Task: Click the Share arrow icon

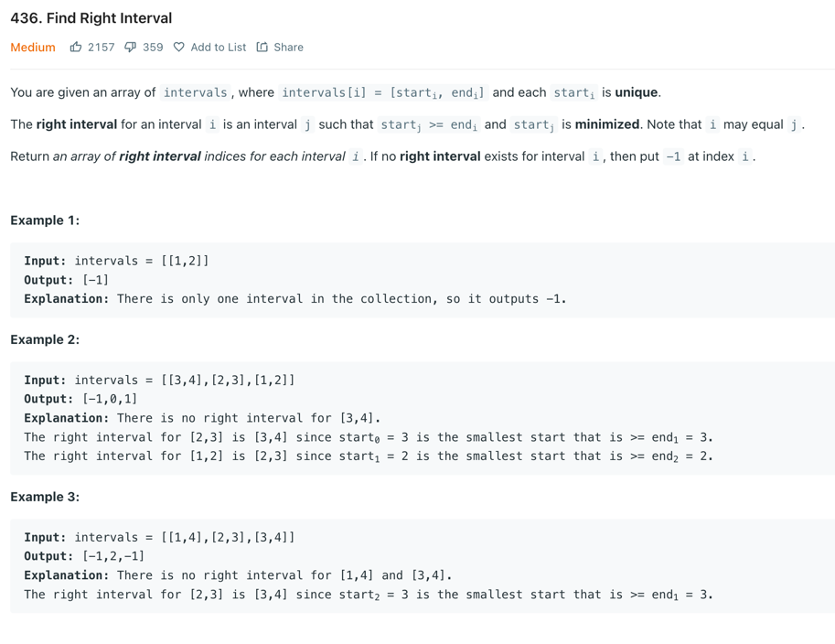Action: pyautogui.click(x=262, y=47)
